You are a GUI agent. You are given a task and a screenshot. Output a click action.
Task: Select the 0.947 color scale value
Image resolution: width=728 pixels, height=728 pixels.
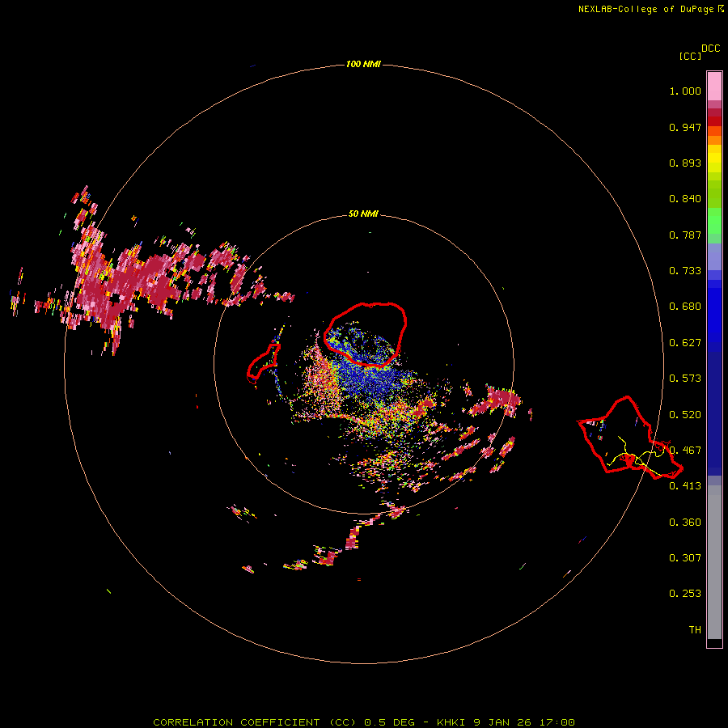(x=685, y=127)
